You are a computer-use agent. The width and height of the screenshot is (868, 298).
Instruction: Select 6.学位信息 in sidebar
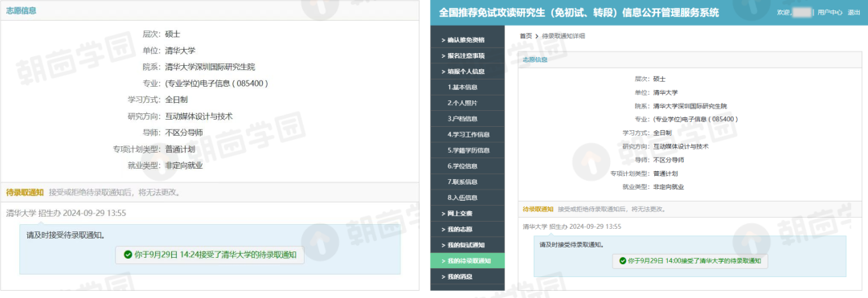[x=467, y=165]
